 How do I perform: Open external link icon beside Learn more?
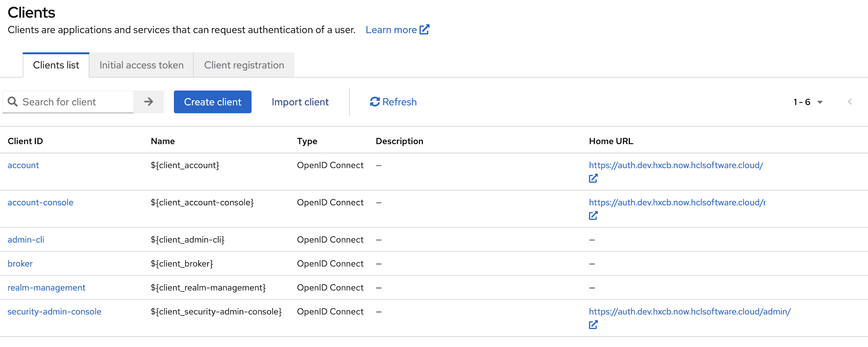tap(424, 30)
